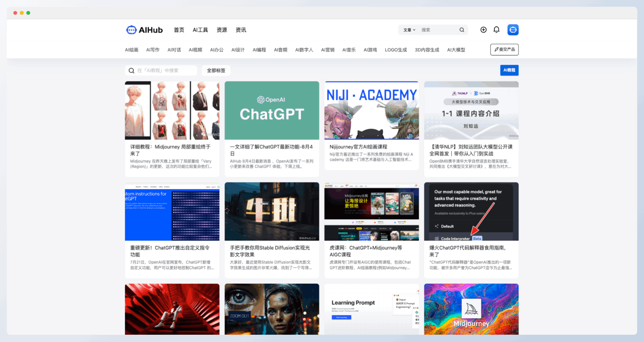Open the 文章 search type dropdown

coord(409,30)
